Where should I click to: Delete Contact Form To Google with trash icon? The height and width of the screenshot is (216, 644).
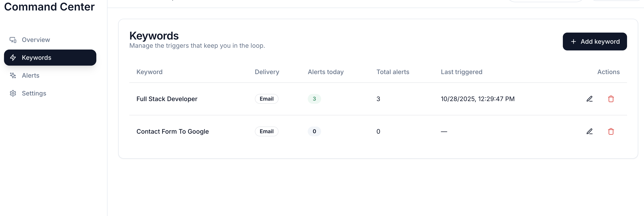[x=611, y=131]
